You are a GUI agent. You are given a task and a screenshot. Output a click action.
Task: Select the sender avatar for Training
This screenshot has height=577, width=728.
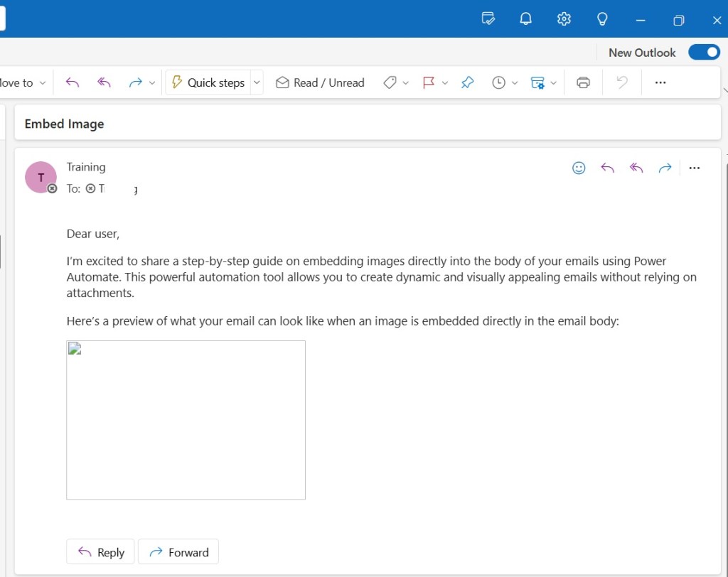point(41,177)
